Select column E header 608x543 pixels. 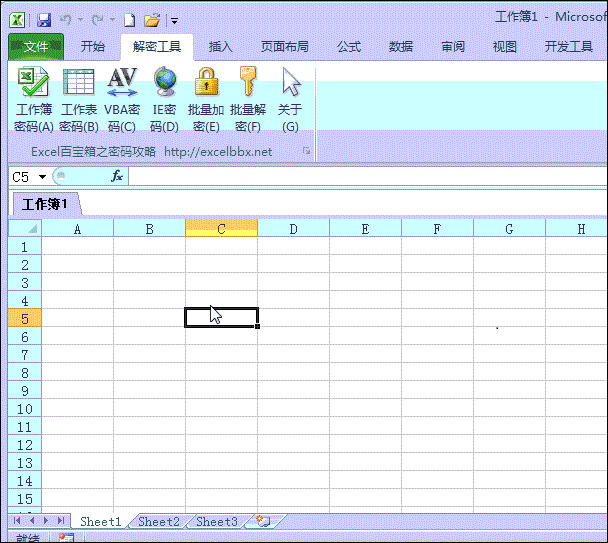click(x=365, y=228)
